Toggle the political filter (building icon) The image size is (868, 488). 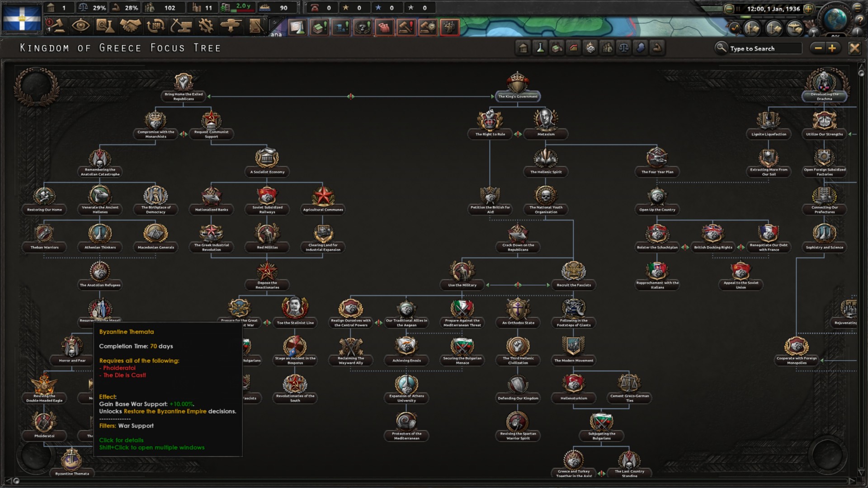523,48
